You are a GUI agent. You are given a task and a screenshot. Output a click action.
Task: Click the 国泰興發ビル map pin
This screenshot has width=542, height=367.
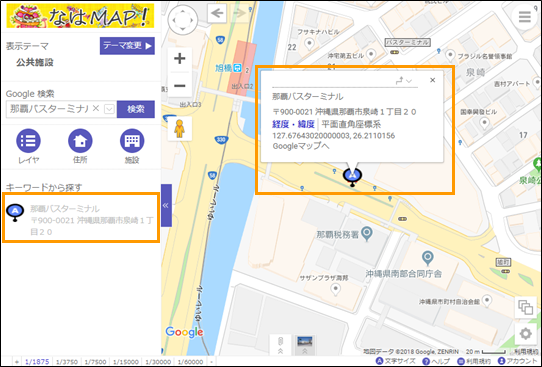(x=484, y=123)
